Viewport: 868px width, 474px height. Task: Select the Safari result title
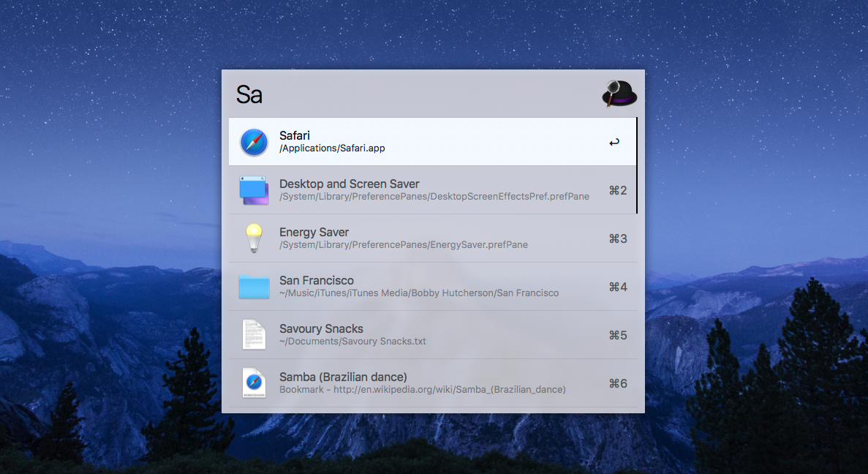point(295,135)
